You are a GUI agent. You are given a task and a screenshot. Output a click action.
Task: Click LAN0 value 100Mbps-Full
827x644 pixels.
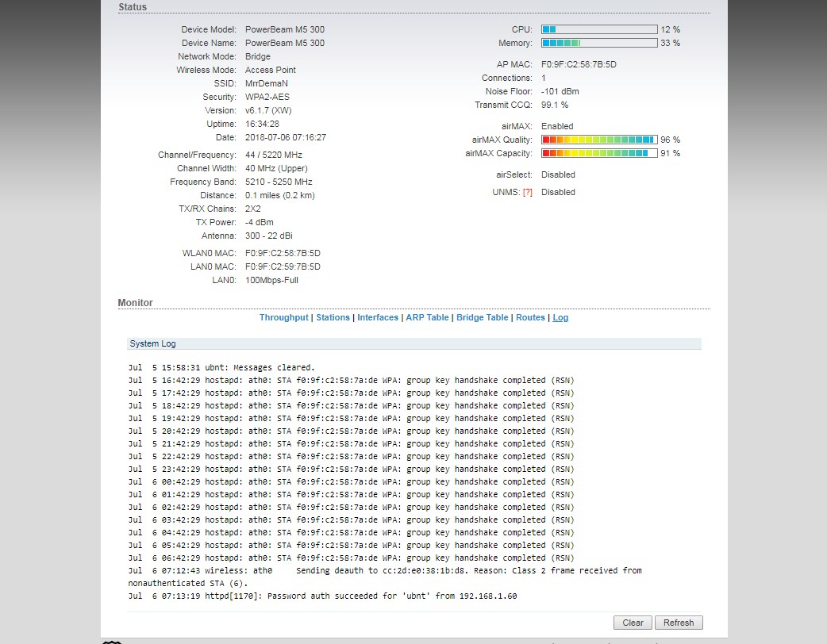(x=271, y=280)
